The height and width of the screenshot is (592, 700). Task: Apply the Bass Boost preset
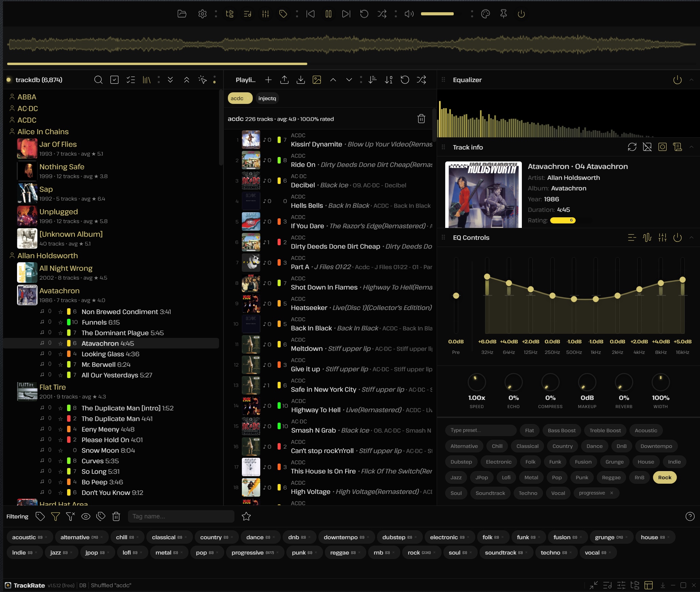click(x=562, y=430)
